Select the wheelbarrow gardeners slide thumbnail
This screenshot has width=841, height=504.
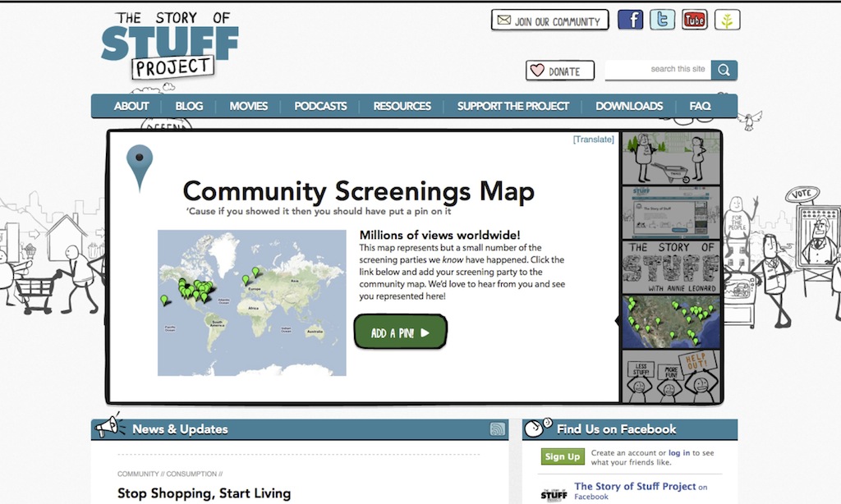671,158
